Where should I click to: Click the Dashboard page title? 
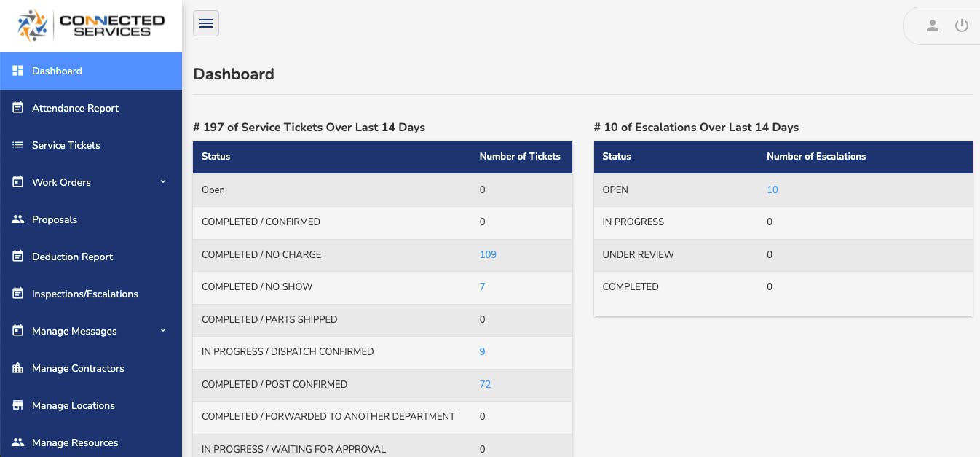pyautogui.click(x=234, y=74)
